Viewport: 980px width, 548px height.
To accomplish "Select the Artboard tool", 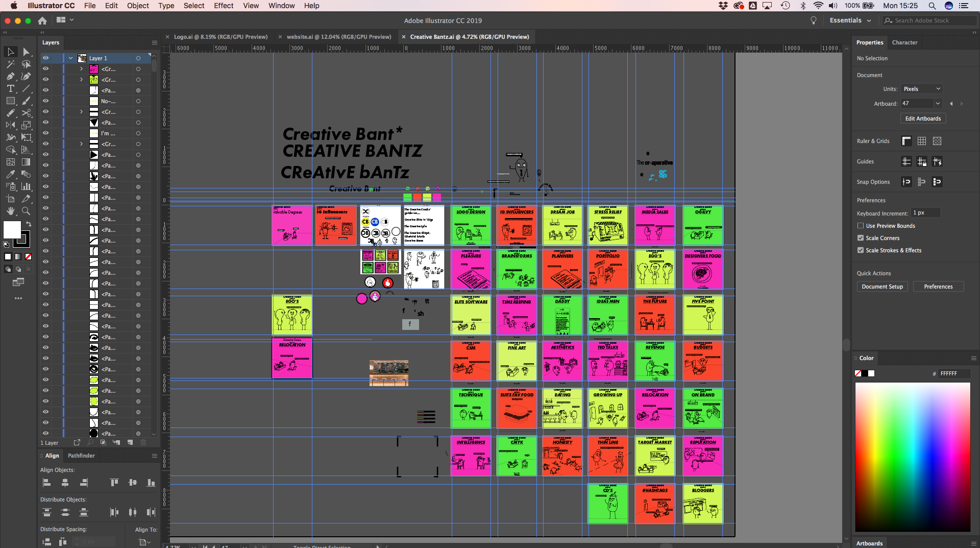I will point(10,199).
